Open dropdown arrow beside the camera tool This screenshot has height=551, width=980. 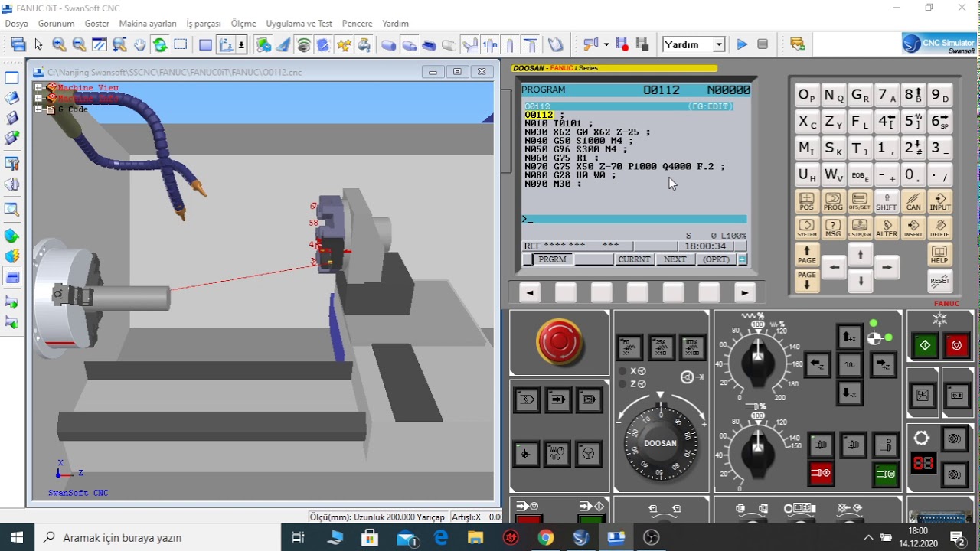coord(606,45)
